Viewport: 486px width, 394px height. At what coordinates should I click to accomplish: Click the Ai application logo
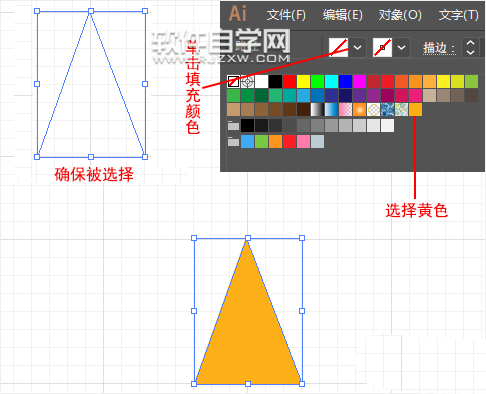238,14
